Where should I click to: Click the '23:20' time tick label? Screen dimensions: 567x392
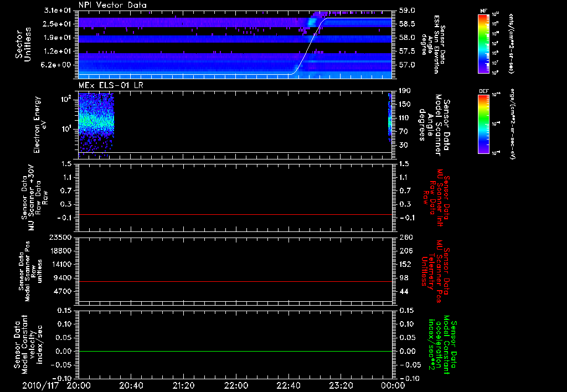[x=341, y=385]
